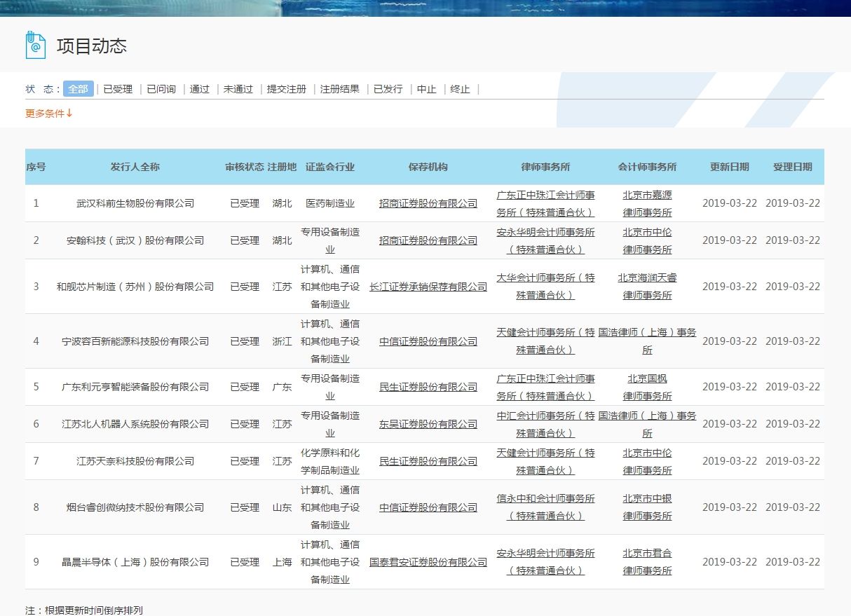The height and width of the screenshot is (616, 851).
Task: Select the 已发行 status filter
Action: click(388, 89)
